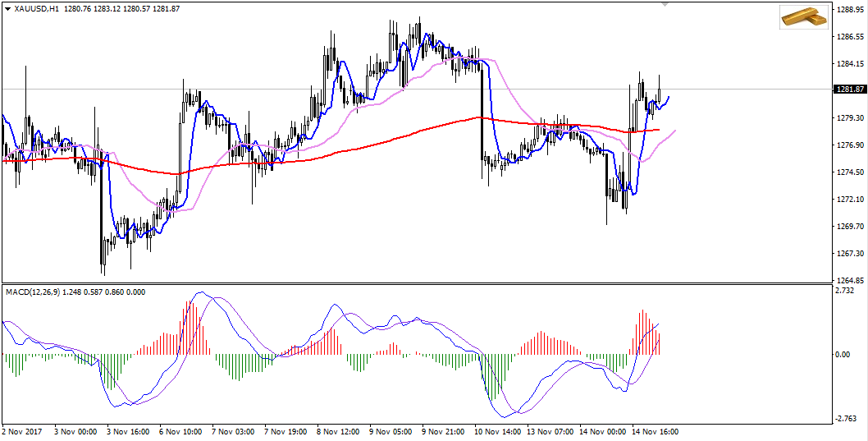Click the 7 Nov 19:00 time label
The image size is (868, 441).
click(286, 431)
